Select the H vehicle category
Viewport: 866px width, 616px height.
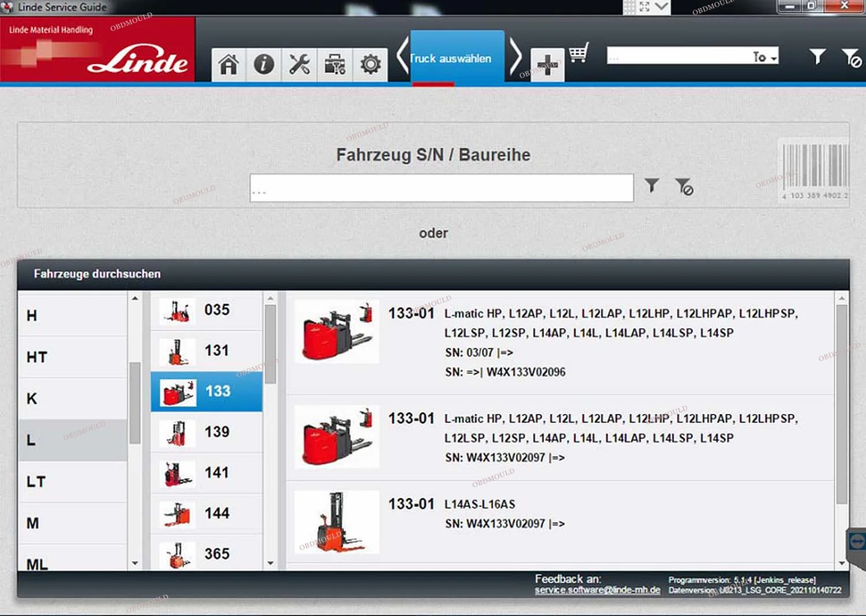pos(73,315)
